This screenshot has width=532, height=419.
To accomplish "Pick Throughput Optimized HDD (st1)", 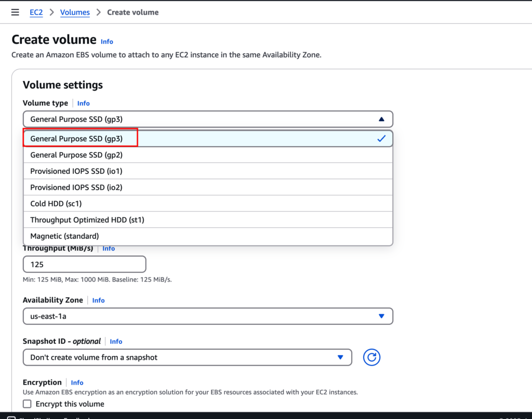I will pyautogui.click(x=208, y=220).
